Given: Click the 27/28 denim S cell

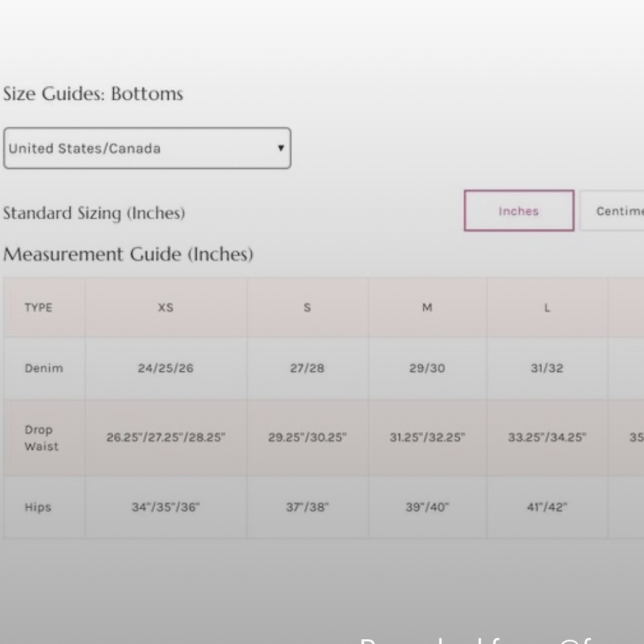Looking at the screenshot, I should point(307,368).
